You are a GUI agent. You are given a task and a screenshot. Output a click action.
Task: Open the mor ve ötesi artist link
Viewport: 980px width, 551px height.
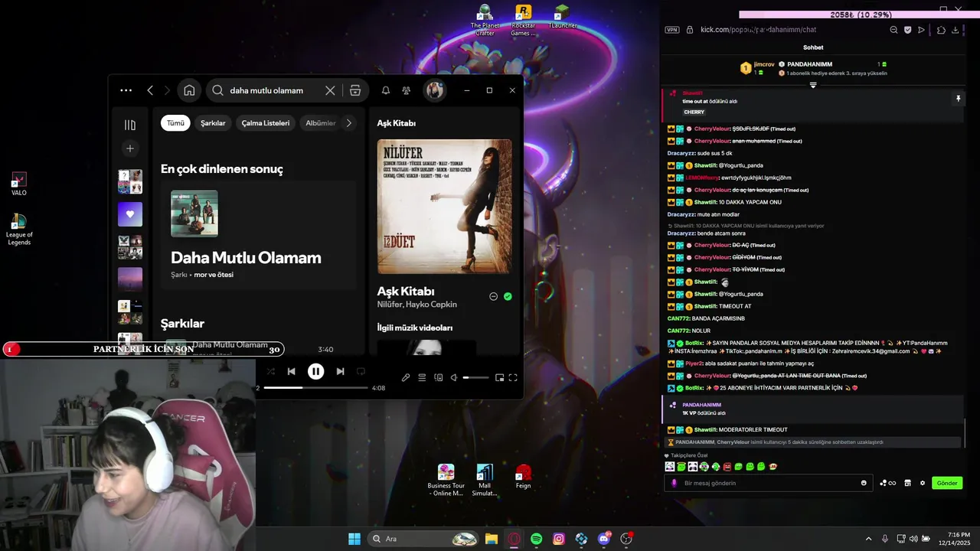click(x=214, y=275)
